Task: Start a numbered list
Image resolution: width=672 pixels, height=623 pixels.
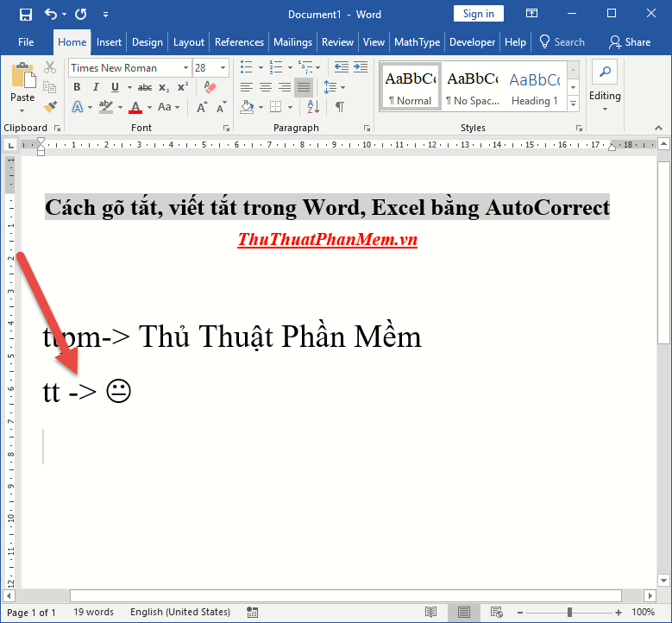Action: (x=275, y=67)
